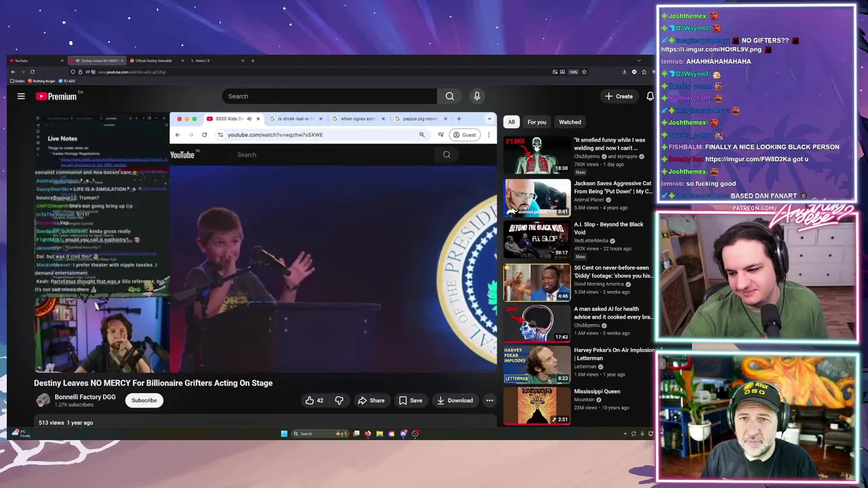This screenshot has width=868, height=488.
Task: Open 'It smelled funny while I was welding' thumbnail
Action: [537, 155]
